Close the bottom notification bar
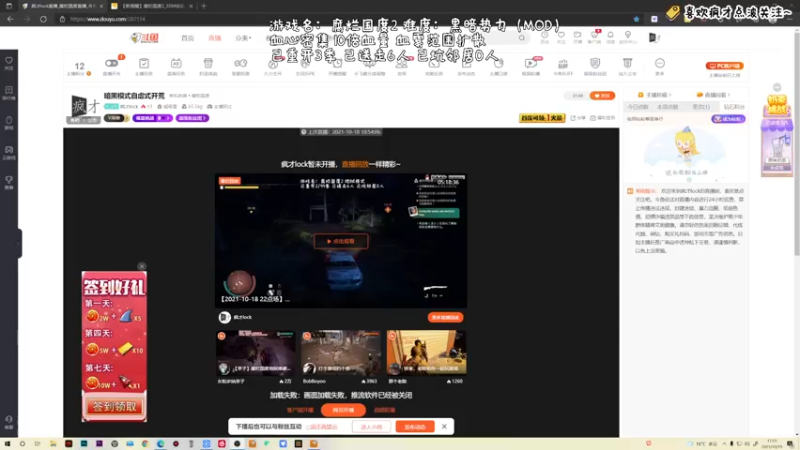 [444, 426]
